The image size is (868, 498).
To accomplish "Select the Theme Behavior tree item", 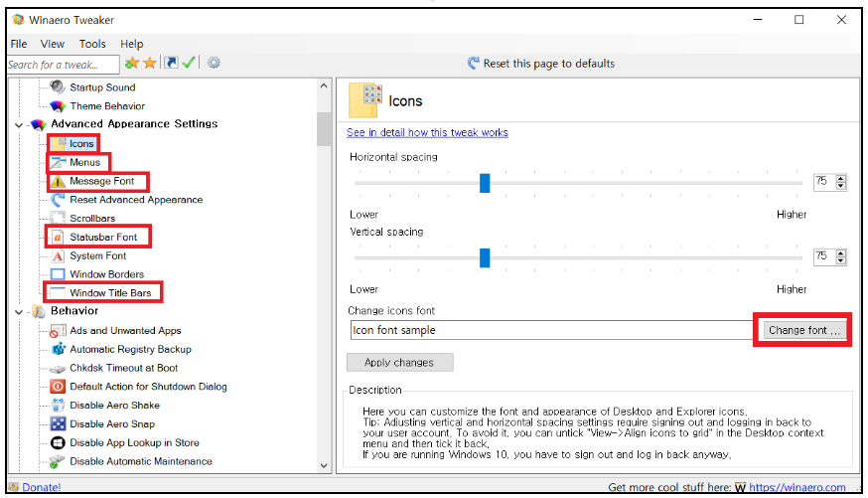I will [107, 105].
